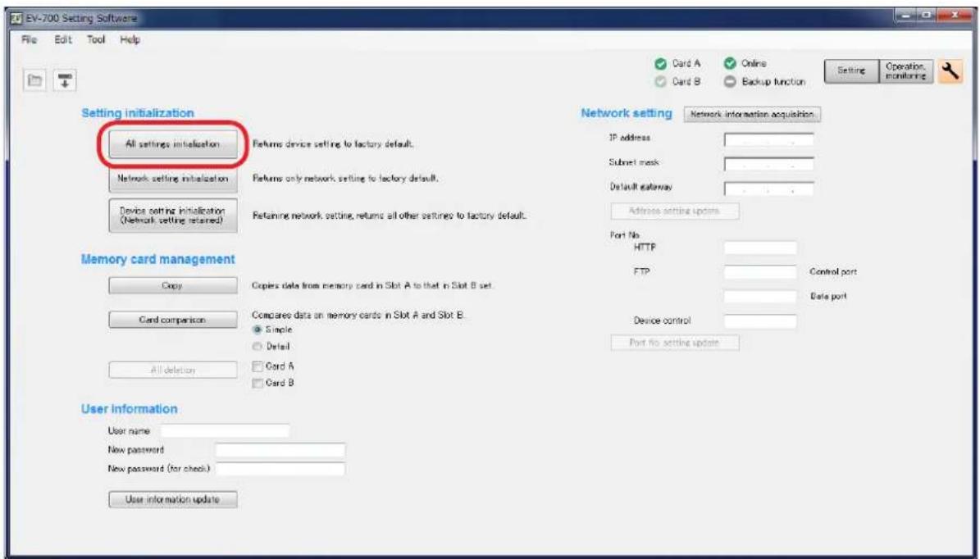
Task: Select the Detail comparison radio button
Action: (x=257, y=347)
